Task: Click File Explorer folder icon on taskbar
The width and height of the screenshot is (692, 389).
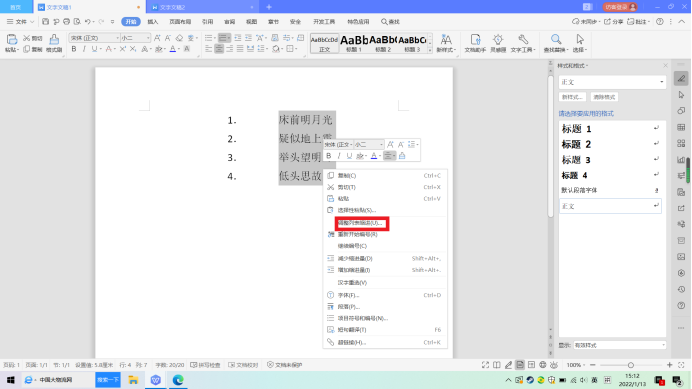Action: click(x=133, y=380)
